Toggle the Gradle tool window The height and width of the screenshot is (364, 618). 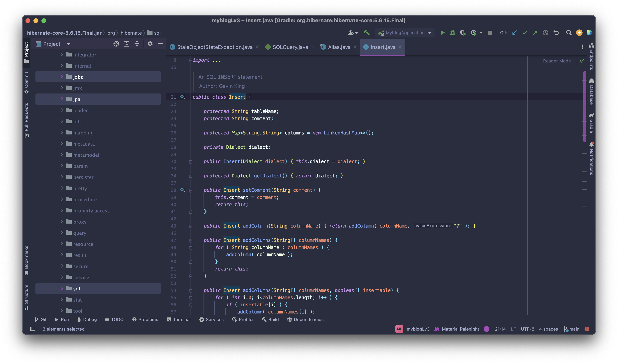pyautogui.click(x=592, y=123)
